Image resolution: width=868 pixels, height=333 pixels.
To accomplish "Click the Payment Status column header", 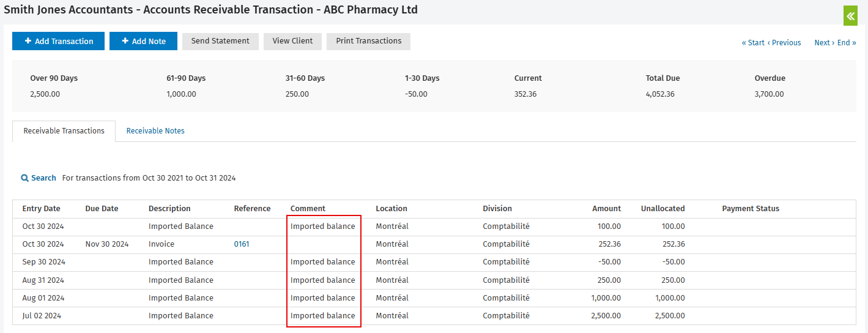I will [x=751, y=209].
